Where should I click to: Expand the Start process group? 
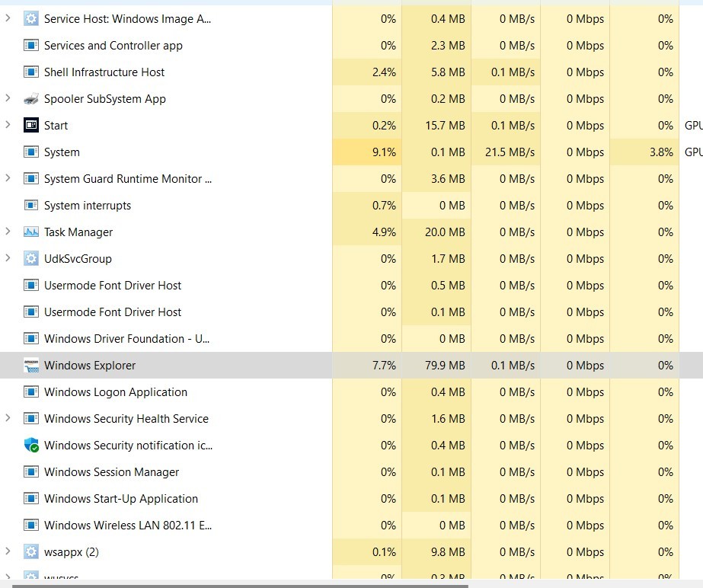(8, 124)
